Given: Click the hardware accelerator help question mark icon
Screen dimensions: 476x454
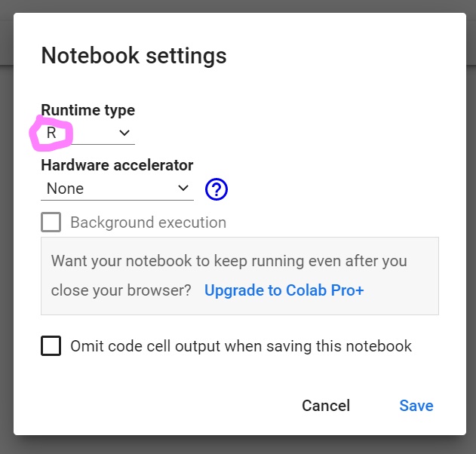Looking at the screenshot, I should click(217, 189).
